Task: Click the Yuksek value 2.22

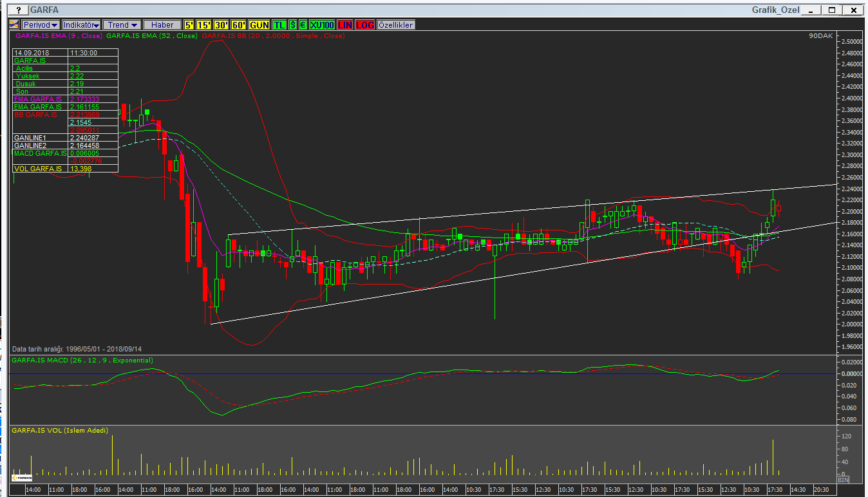Action: pos(93,76)
